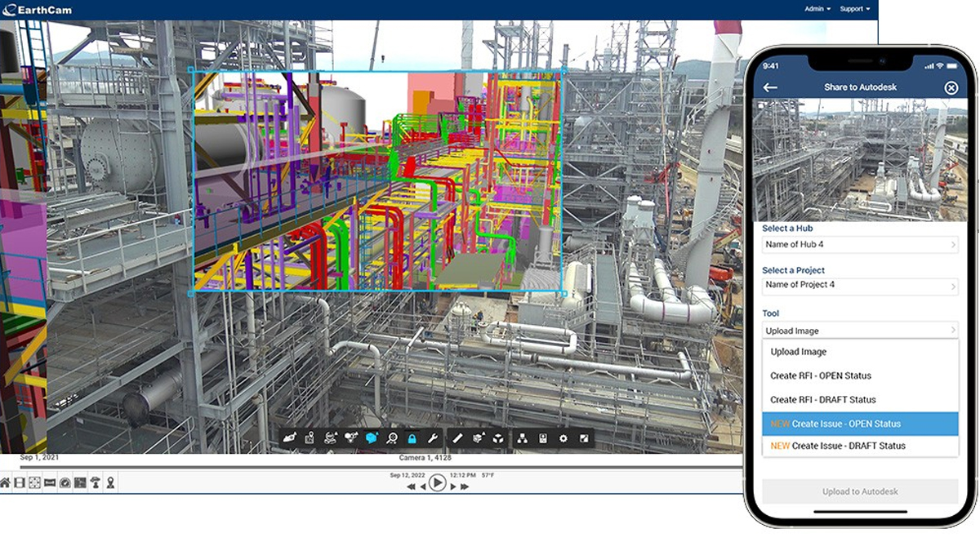Open the Admin dropdown menu
This screenshot has width=980, height=551.
click(817, 9)
